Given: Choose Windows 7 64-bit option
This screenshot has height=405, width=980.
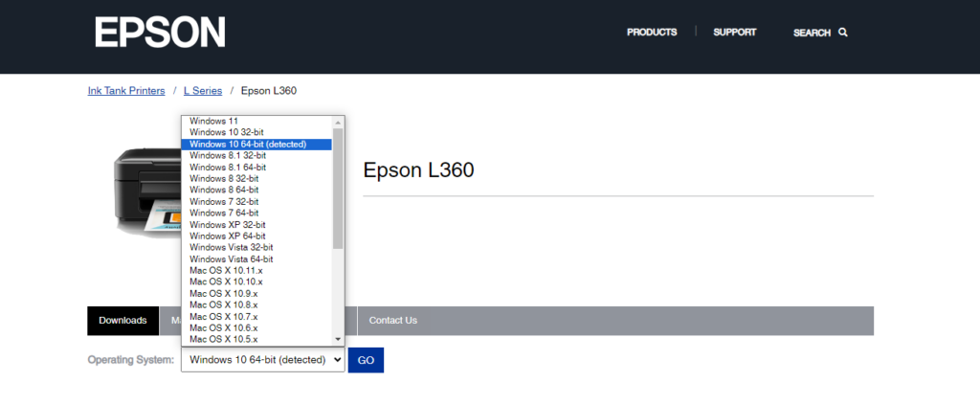Looking at the screenshot, I should pos(256,214).
